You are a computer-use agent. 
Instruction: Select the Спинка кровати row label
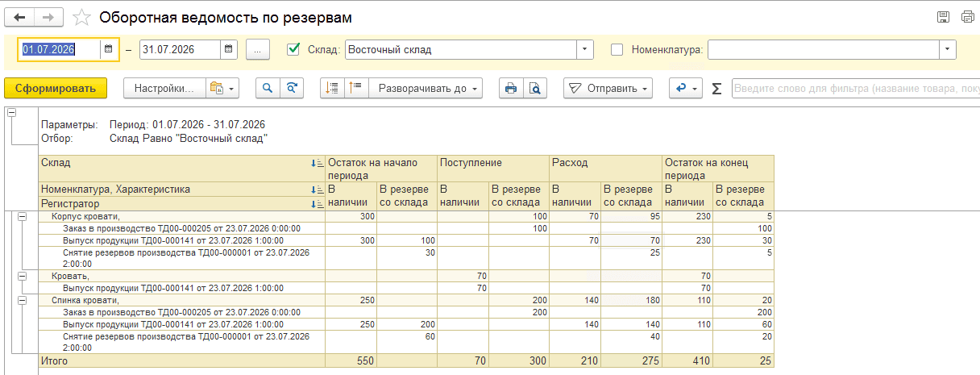coord(85,300)
